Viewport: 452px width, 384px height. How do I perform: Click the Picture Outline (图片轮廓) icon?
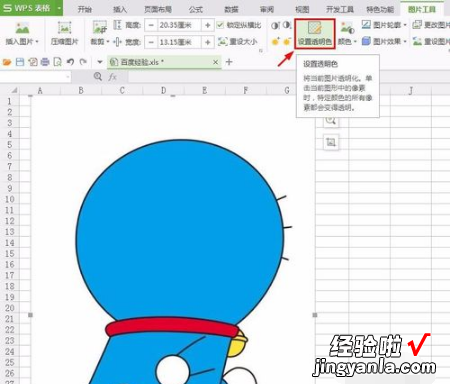coord(366,24)
